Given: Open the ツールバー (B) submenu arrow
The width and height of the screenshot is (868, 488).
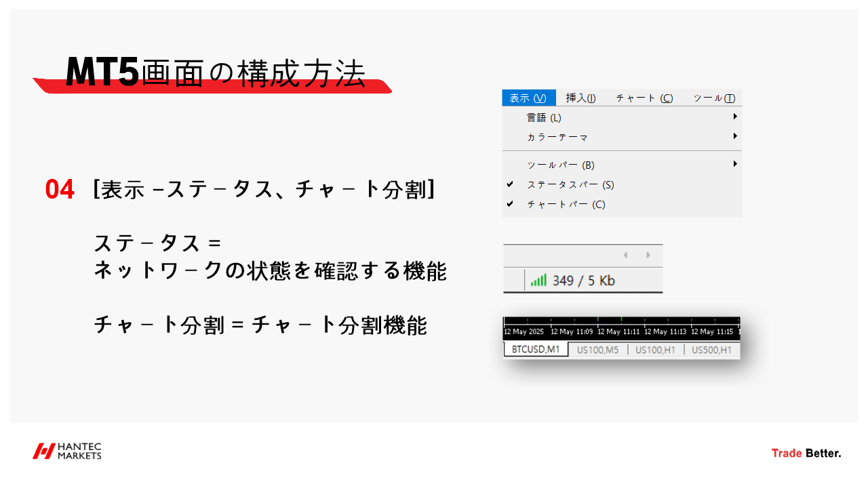Looking at the screenshot, I should [735, 164].
